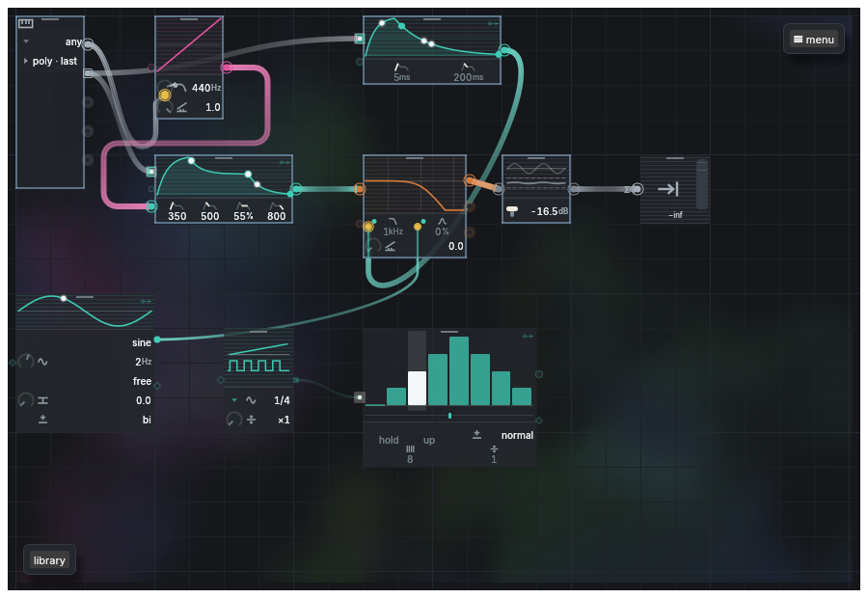This screenshot has height=598, width=868.
Task: Open the clock module dropdown arrow
Action: [234, 399]
